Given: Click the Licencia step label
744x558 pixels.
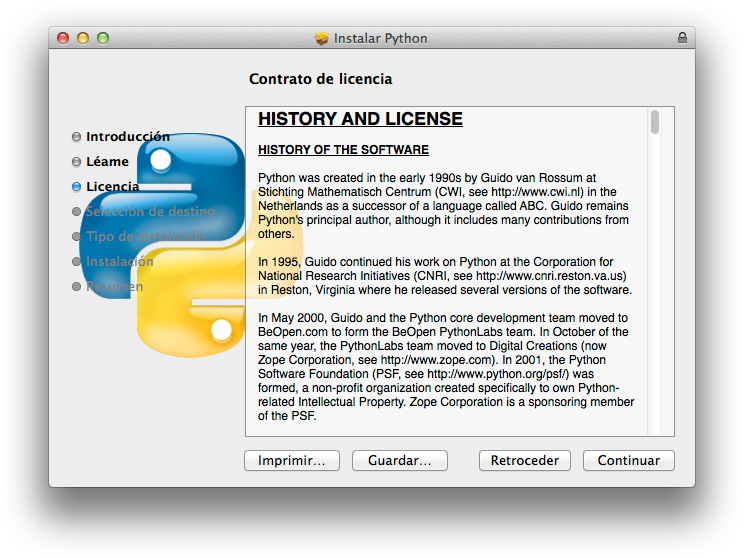Looking at the screenshot, I should [112, 186].
